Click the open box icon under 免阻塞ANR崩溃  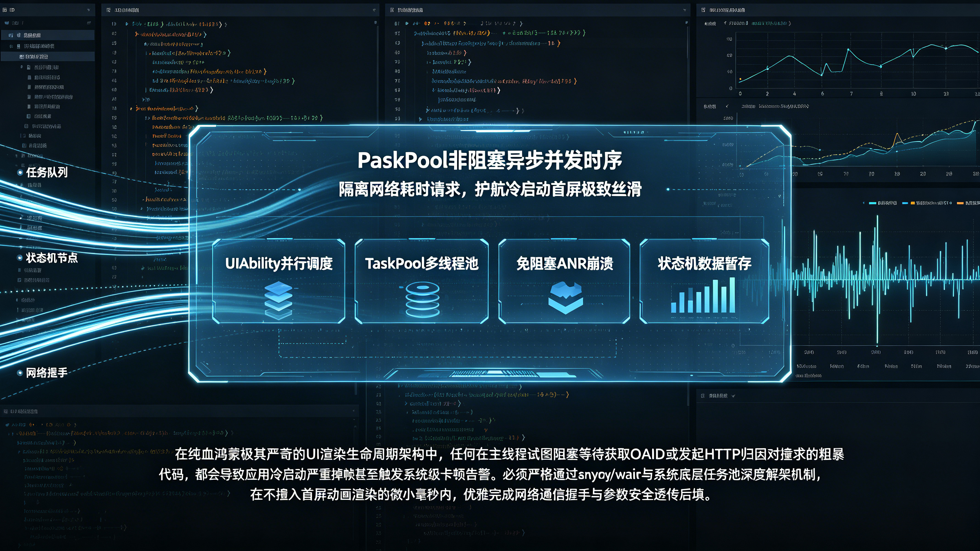pyautogui.click(x=565, y=298)
